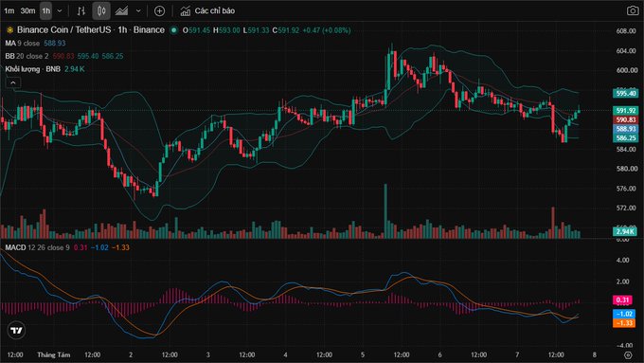This screenshot has height=363, width=644.
Task: Select the BB 20 close 2 legend
Action: pos(27,56)
